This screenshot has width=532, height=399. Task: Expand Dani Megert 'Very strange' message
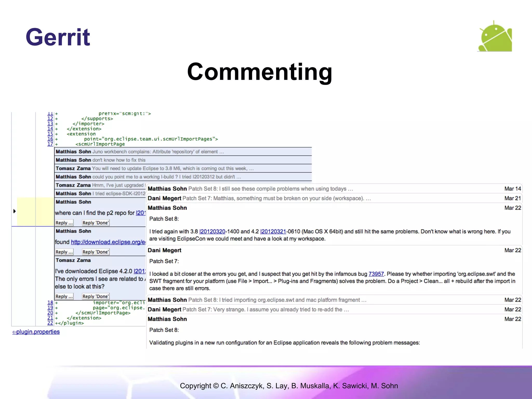pyautogui.click(x=334, y=310)
